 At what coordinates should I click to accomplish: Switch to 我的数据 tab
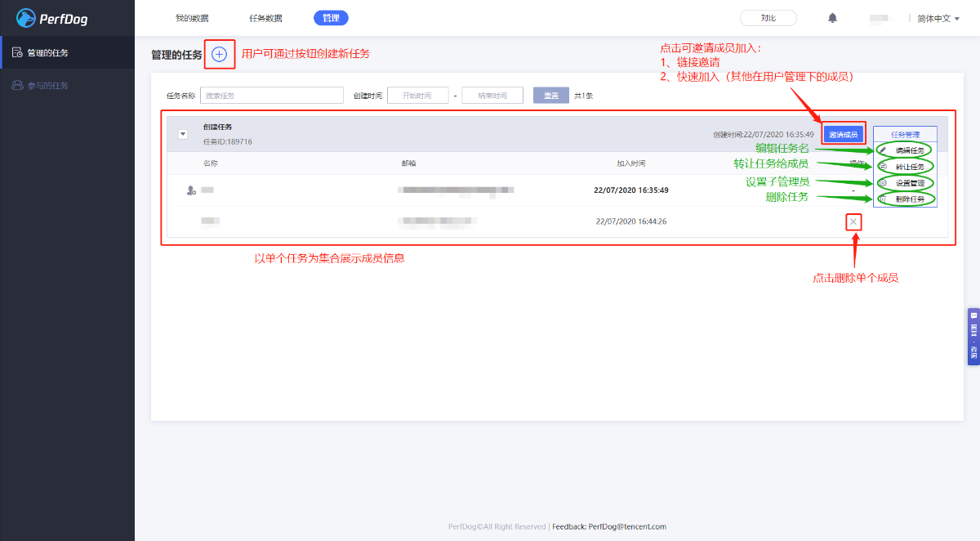pos(192,18)
